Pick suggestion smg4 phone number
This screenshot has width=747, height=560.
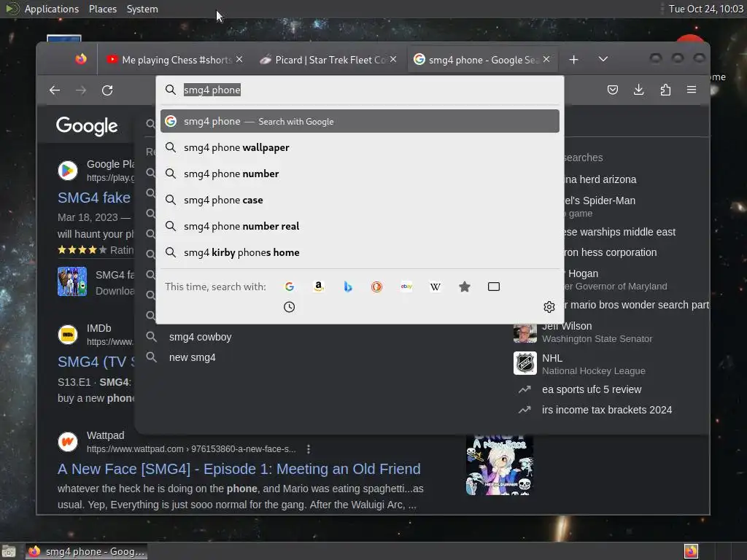click(x=360, y=174)
